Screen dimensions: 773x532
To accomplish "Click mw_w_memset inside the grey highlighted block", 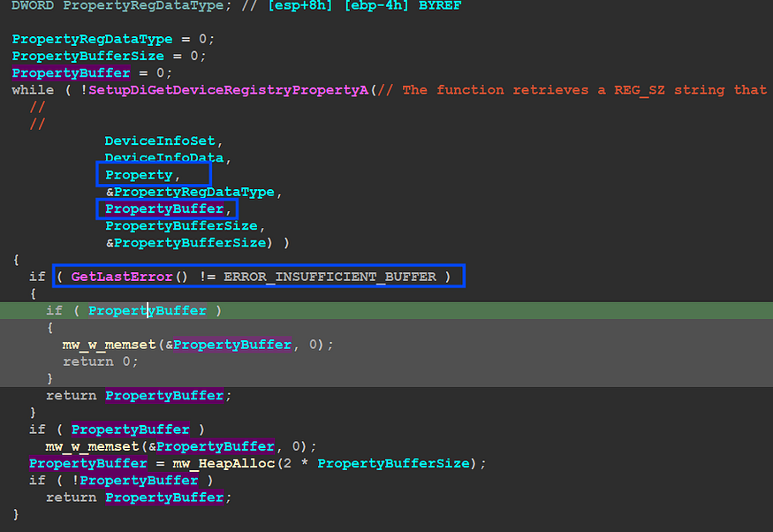I will click(109, 345).
